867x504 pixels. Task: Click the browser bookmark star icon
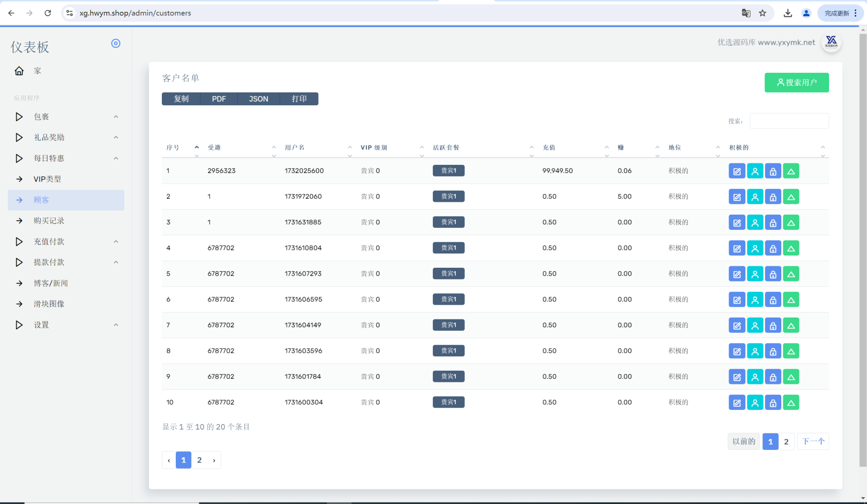click(x=763, y=13)
